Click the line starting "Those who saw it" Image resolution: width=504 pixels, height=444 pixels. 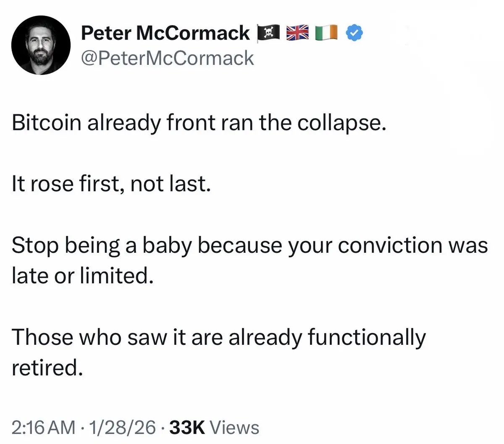coord(218,337)
